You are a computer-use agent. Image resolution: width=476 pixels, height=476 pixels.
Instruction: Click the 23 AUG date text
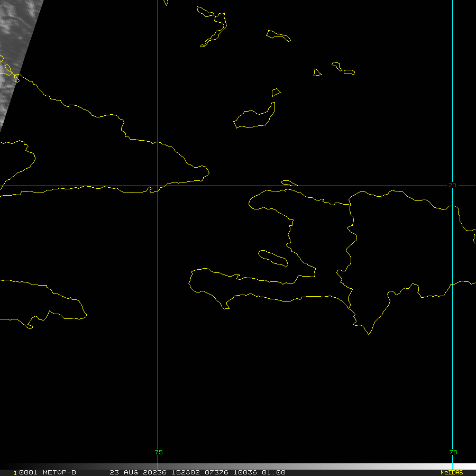pyautogui.click(x=123, y=472)
